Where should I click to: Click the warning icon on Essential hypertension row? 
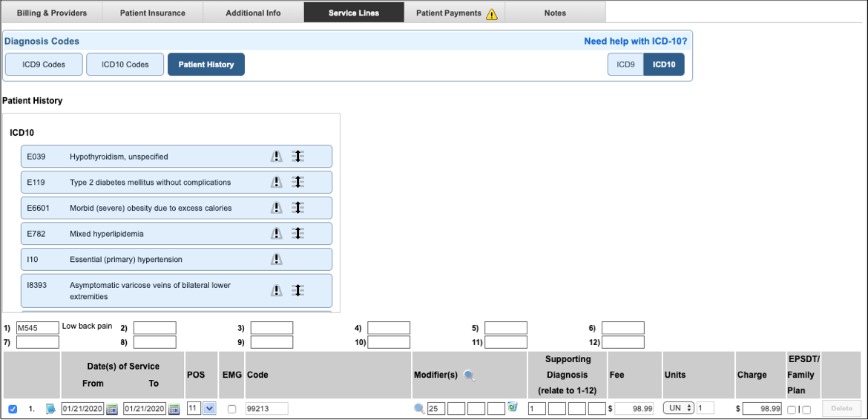(x=276, y=260)
